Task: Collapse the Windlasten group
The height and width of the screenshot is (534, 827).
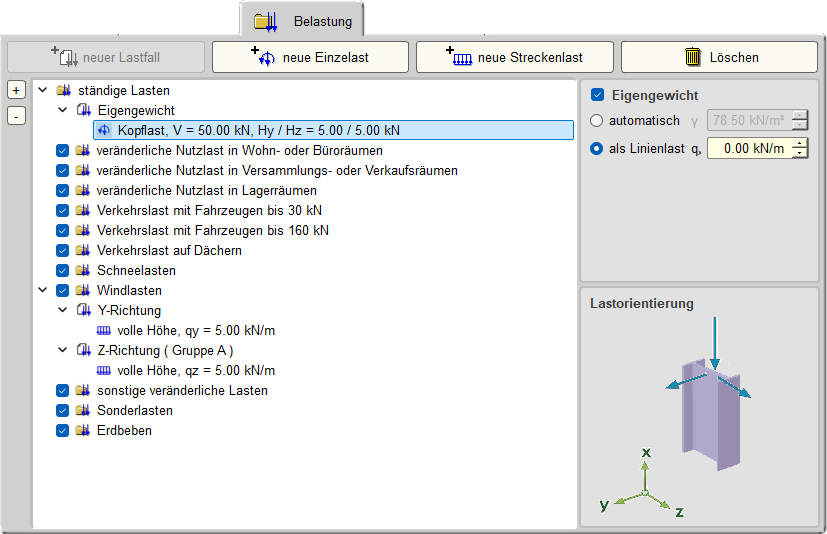Action: click(x=42, y=290)
